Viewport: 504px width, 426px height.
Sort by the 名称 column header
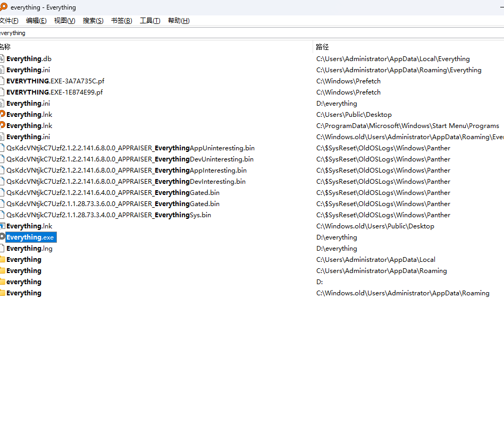coord(156,47)
